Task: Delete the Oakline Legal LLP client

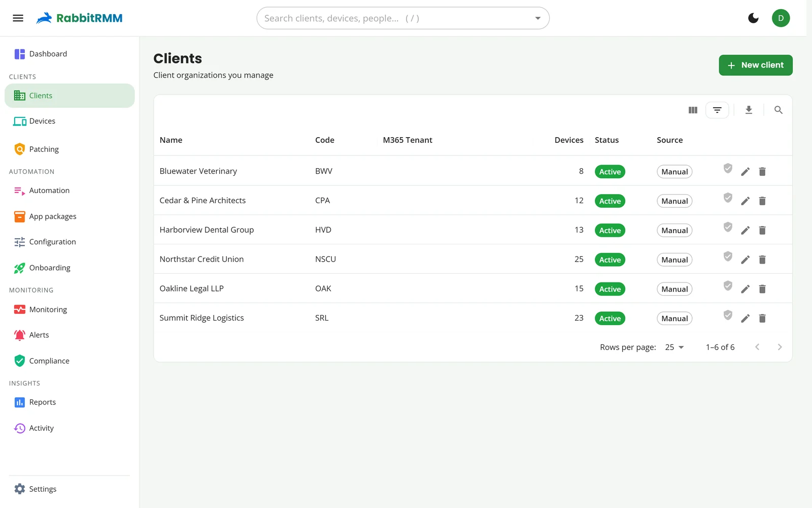Action: (762, 289)
